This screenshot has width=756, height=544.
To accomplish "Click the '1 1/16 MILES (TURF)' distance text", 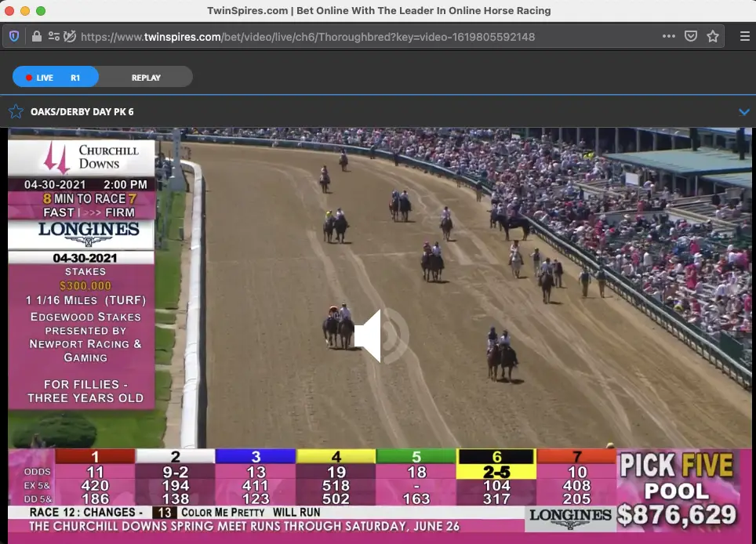I will tap(85, 300).
